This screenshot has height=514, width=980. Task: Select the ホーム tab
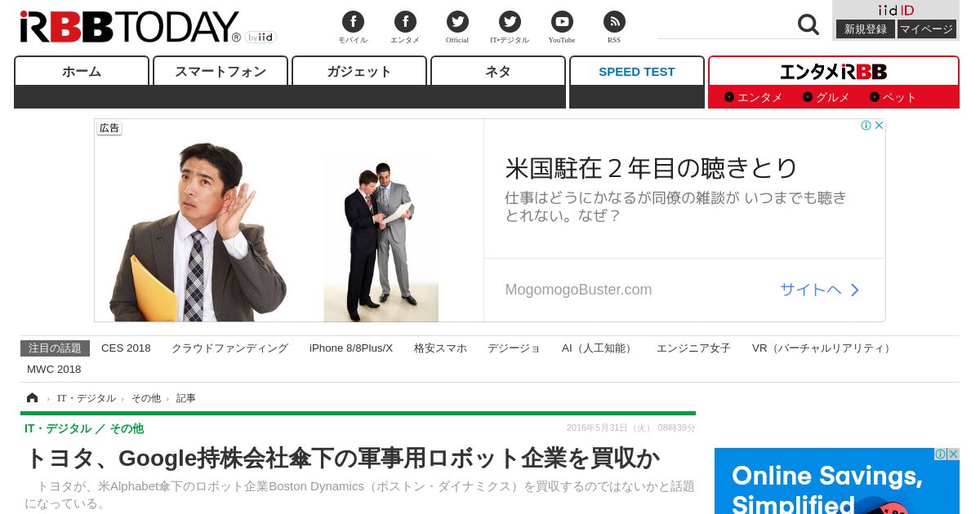pos(82,71)
